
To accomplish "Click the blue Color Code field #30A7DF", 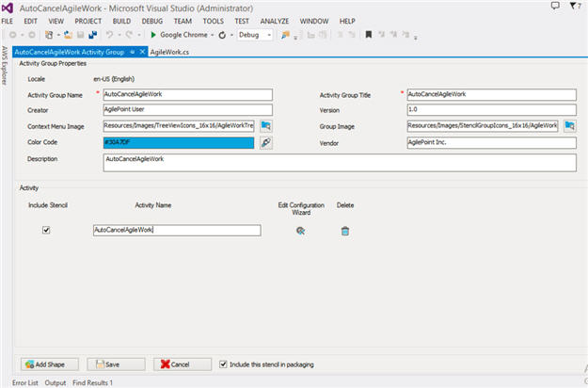I will point(179,142).
